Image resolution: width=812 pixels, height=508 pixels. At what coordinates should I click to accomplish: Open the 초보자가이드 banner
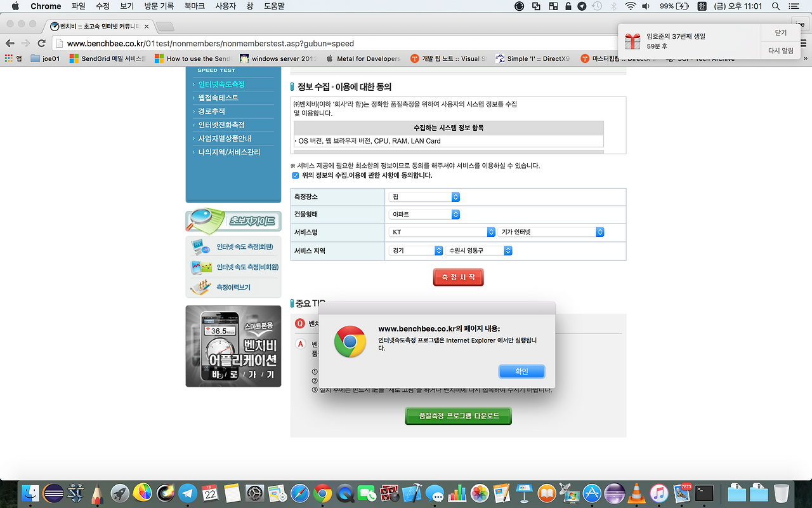233,220
